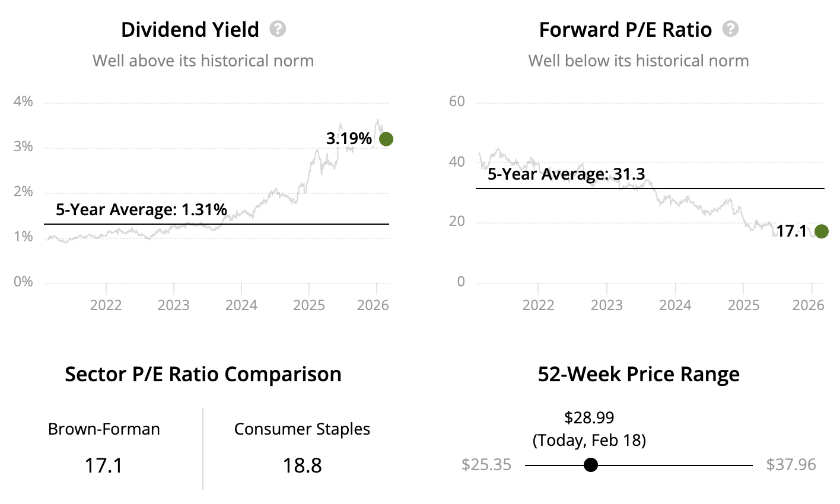Click the 5-Year Average 1.31% label

141,209
